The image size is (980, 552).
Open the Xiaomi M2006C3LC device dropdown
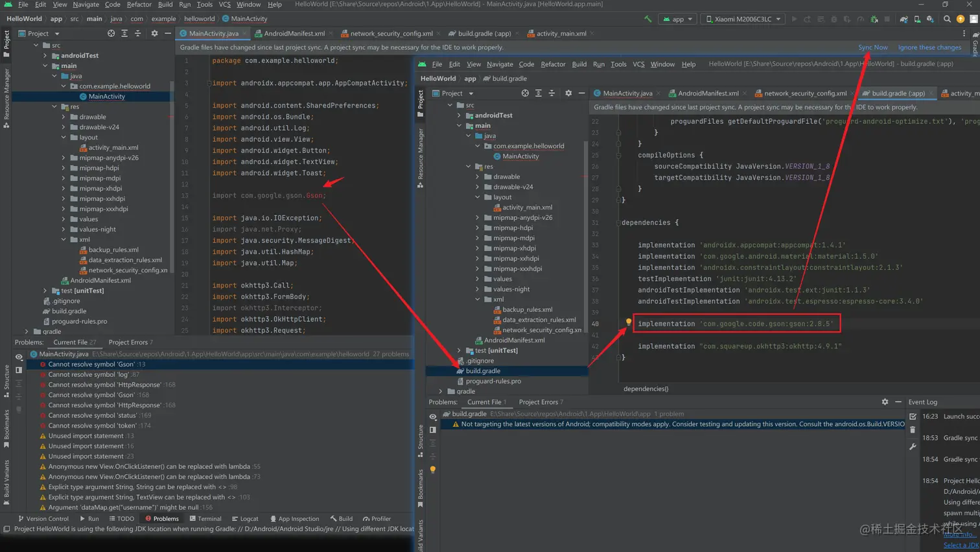coord(743,19)
